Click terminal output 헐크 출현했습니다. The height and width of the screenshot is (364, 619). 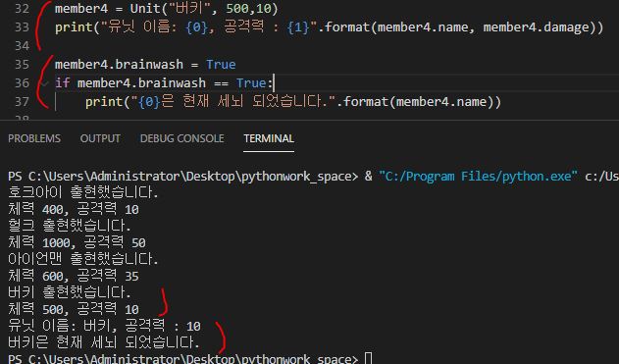point(69,226)
